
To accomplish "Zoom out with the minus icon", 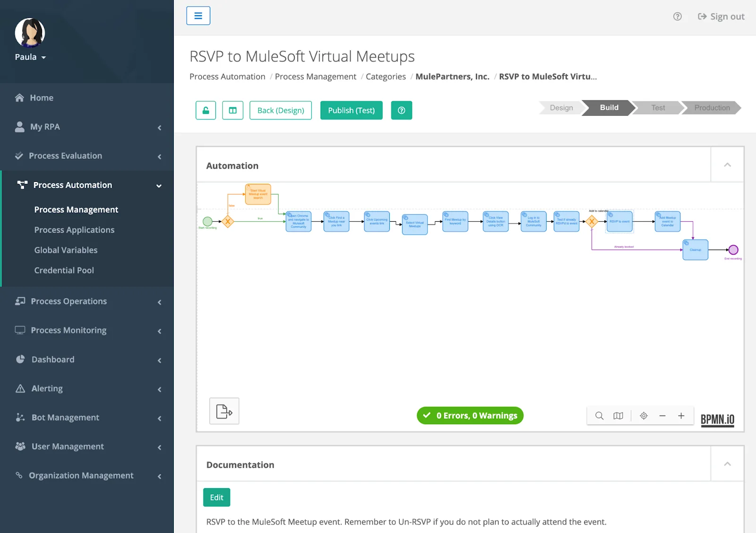I will click(x=662, y=416).
